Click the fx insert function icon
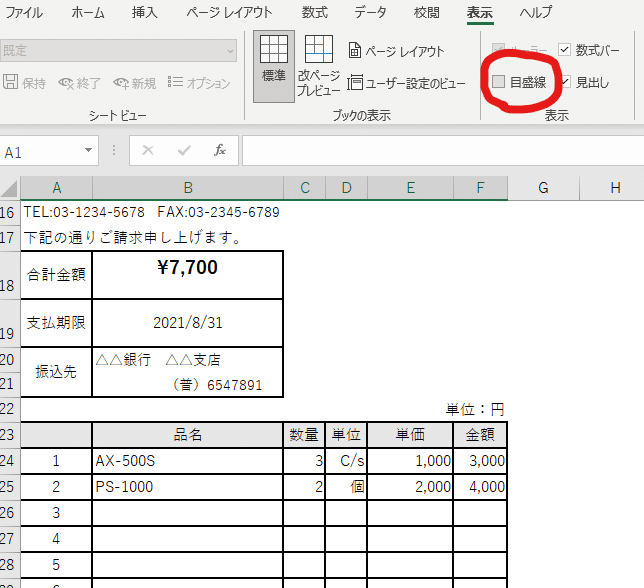644x588 pixels. pyautogui.click(x=220, y=150)
